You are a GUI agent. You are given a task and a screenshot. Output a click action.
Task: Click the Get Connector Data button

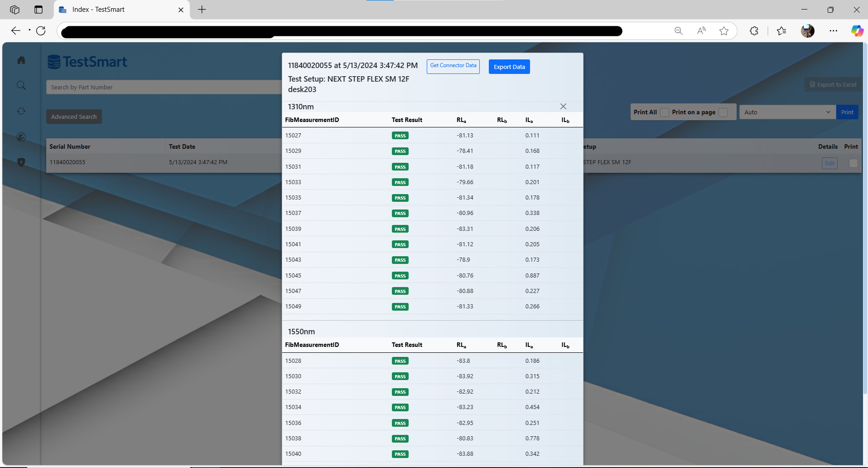click(453, 66)
